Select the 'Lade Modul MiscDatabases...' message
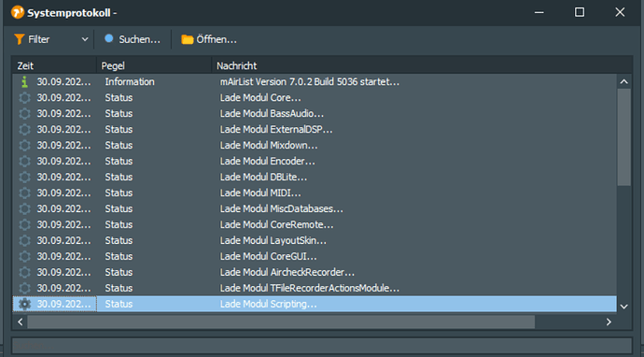Image resolution: width=644 pixels, height=357 pixels. (x=281, y=209)
